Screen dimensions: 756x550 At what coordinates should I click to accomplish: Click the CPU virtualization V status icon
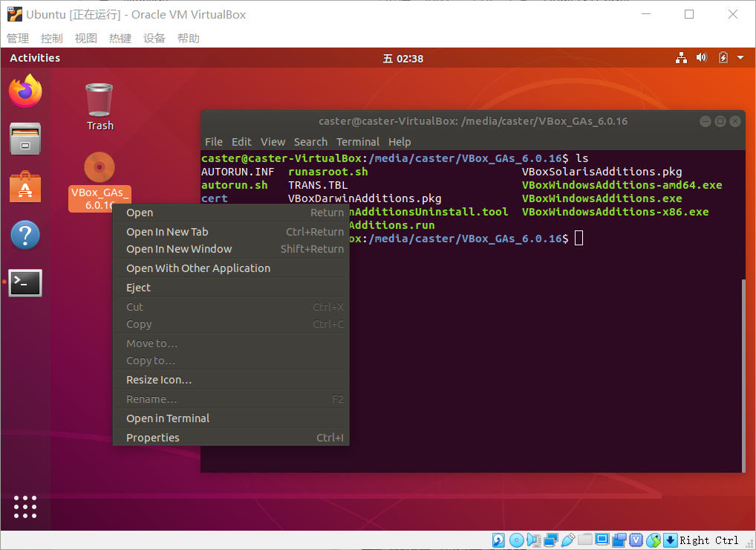636,540
